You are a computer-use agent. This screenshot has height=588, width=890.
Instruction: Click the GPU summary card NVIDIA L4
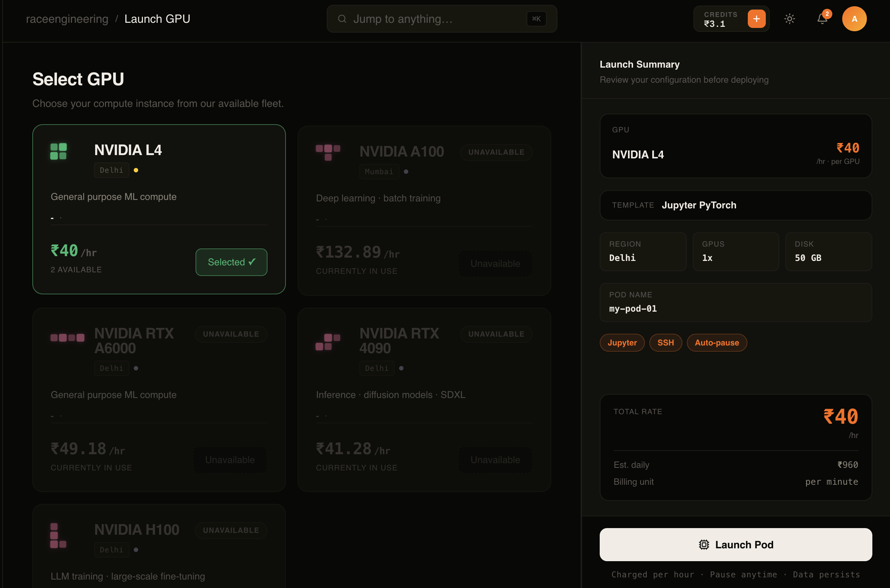[x=736, y=146]
